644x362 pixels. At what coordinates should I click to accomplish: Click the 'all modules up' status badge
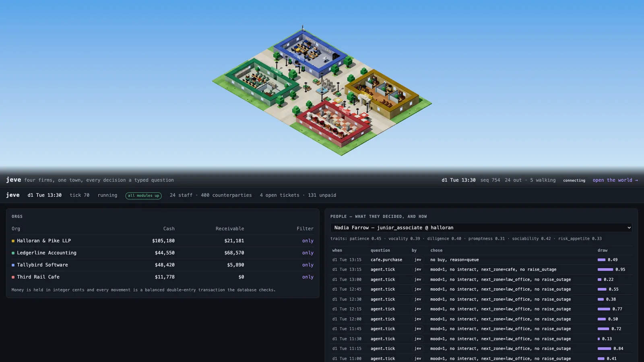(143, 196)
